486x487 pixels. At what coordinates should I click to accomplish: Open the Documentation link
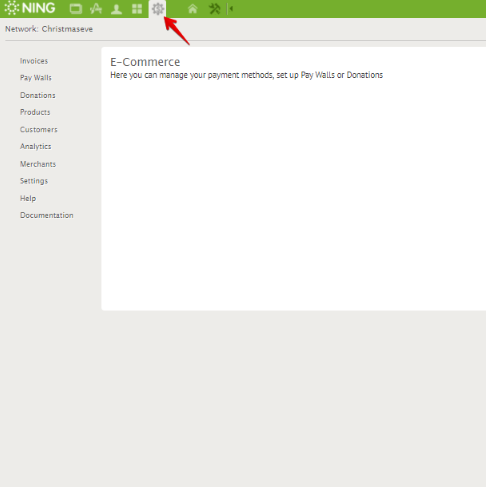click(47, 215)
